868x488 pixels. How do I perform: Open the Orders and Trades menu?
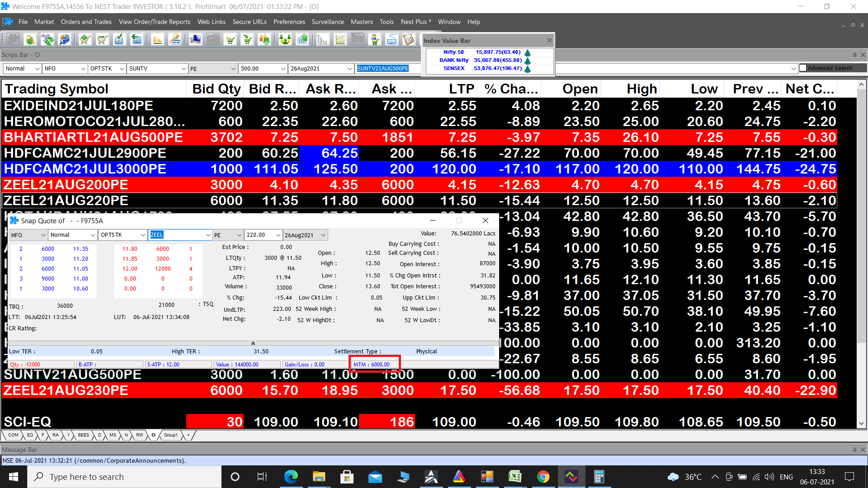tap(86, 22)
